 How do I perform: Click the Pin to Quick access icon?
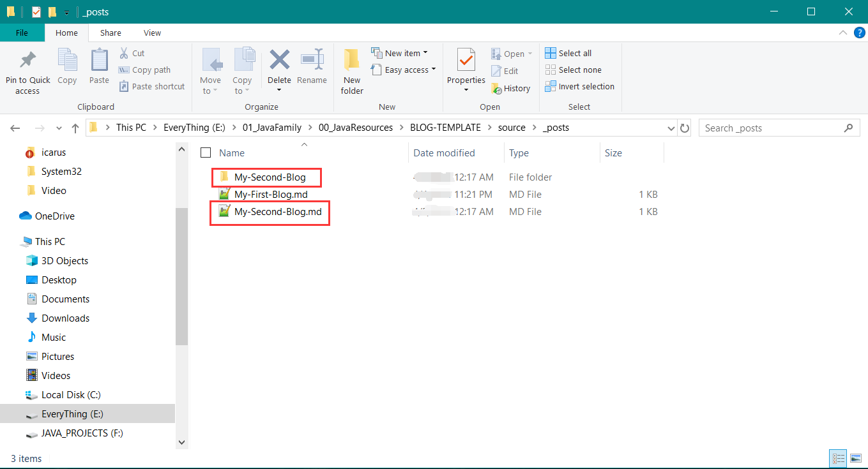27,61
